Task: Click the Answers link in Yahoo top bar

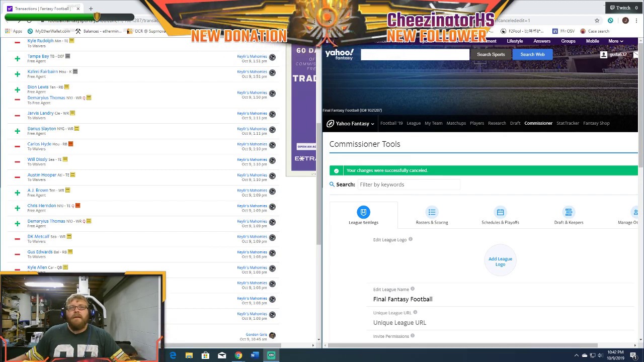Action: 542,41
